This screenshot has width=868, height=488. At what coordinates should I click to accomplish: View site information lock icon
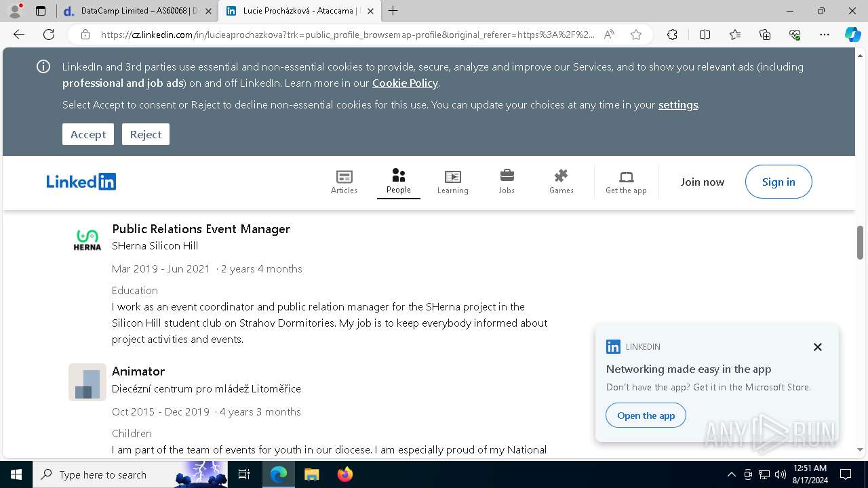[85, 35]
